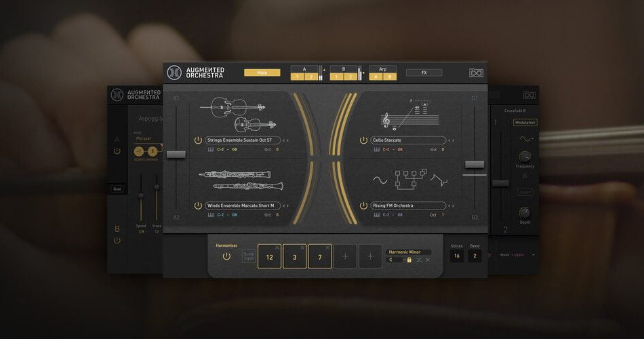Remove the harmonizer voice 3
This screenshot has width=644, height=339.
coord(302,247)
